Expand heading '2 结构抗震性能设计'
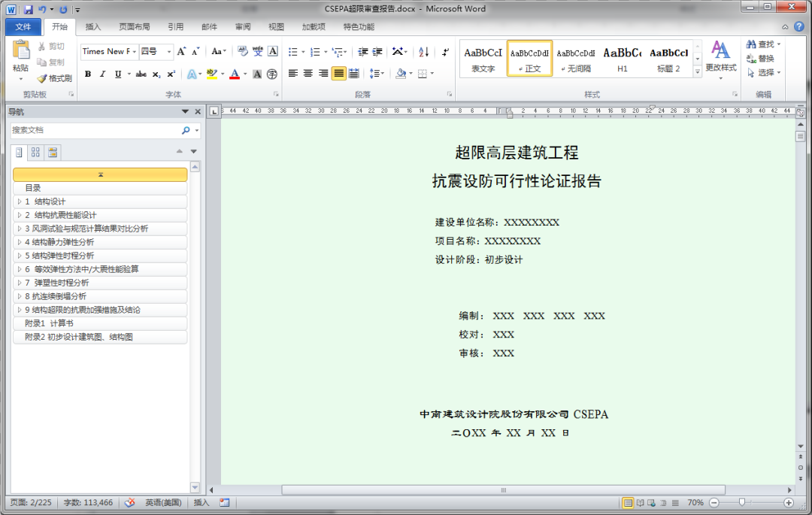Image resolution: width=812 pixels, height=515 pixels. (19, 215)
